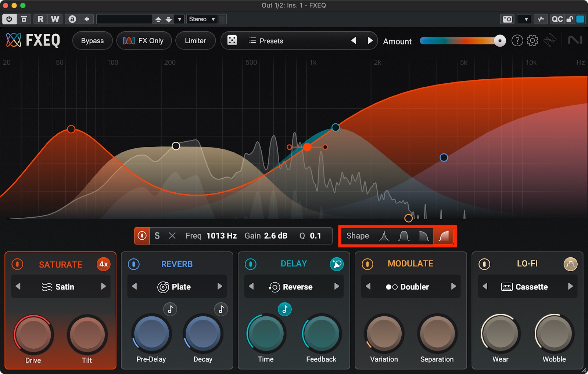Image resolution: width=588 pixels, height=374 pixels.
Task: Toggle host plugin power button
Action: click(9, 19)
